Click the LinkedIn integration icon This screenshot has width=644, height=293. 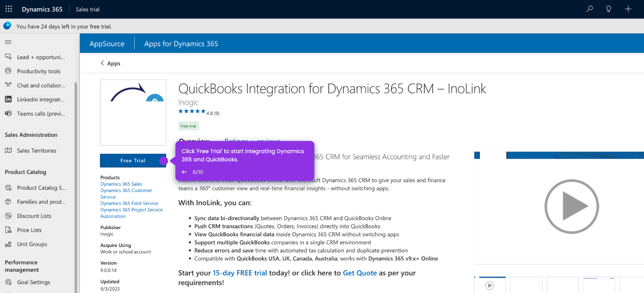tap(8, 99)
